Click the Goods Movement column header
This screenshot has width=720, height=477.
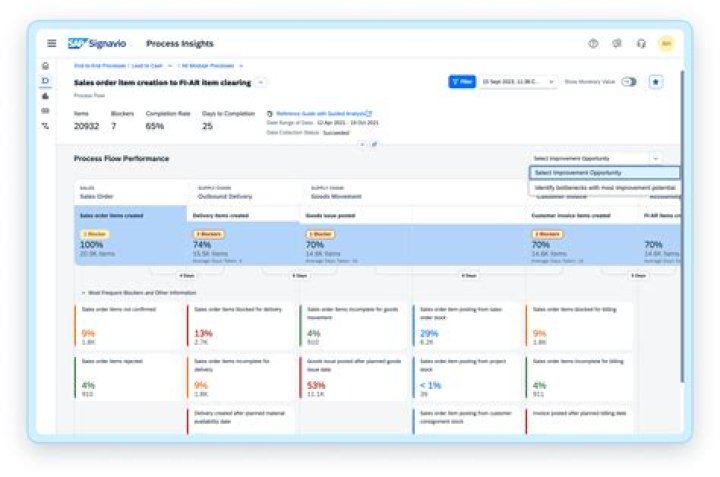tap(336, 196)
